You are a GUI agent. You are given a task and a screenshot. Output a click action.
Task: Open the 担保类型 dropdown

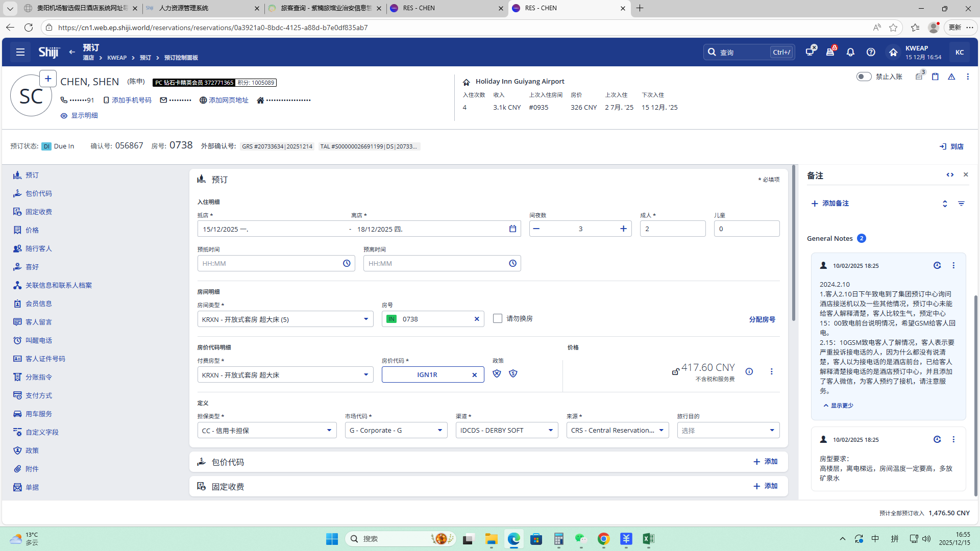click(x=329, y=431)
